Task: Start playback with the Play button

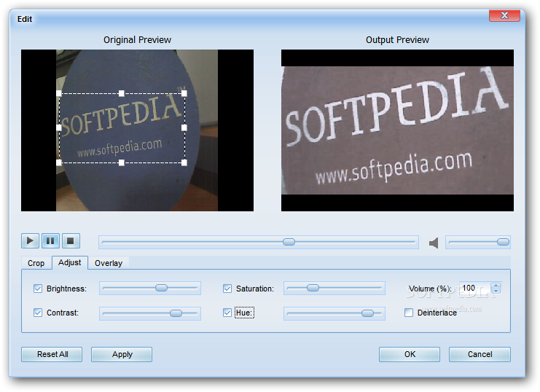Action: click(x=30, y=240)
